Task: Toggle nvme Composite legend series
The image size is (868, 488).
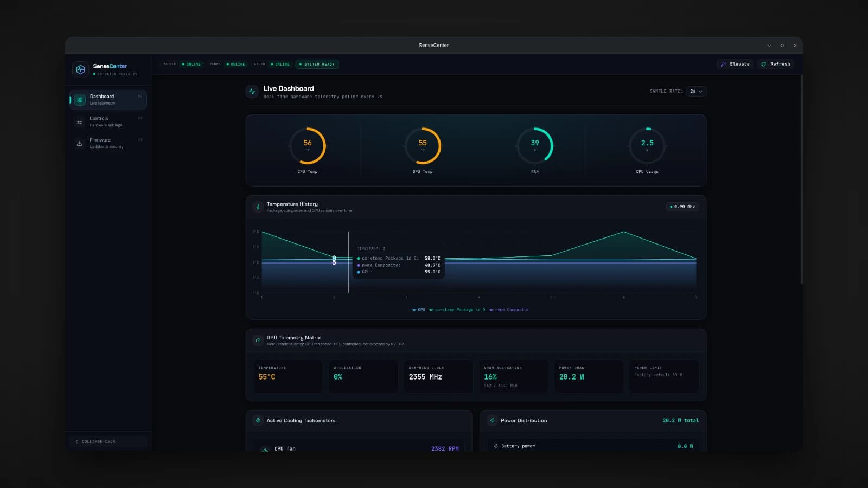Action: click(508, 310)
